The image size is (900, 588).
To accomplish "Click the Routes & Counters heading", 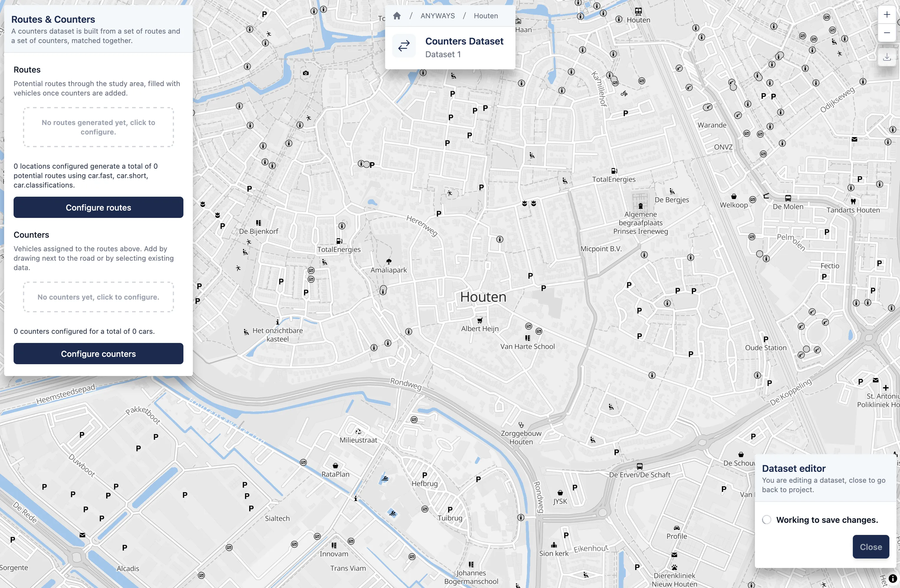I will pos(53,19).
